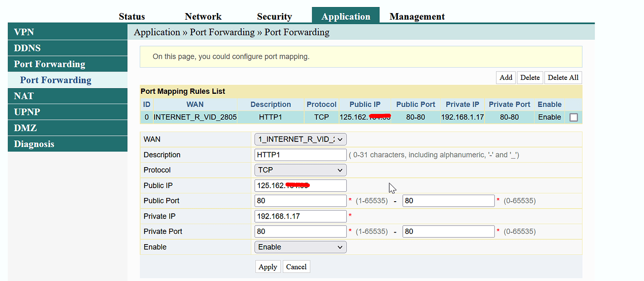Open the VPN sidebar section

(x=23, y=32)
